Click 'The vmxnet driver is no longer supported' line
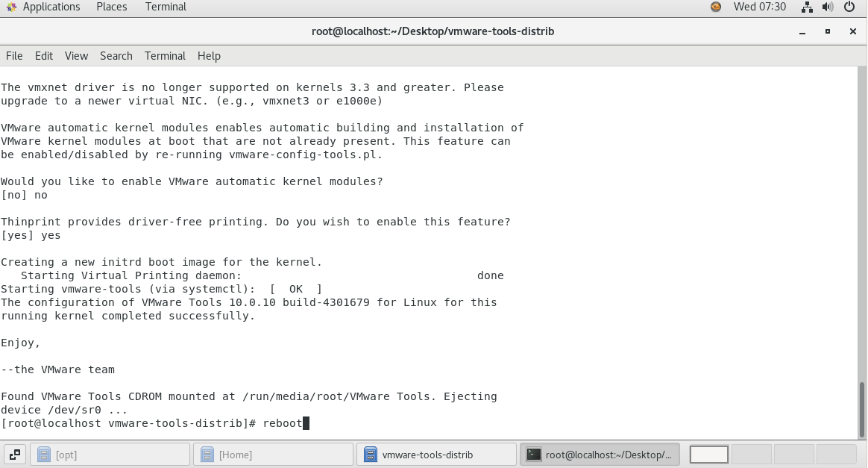868x468 pixels. (252, 87)
